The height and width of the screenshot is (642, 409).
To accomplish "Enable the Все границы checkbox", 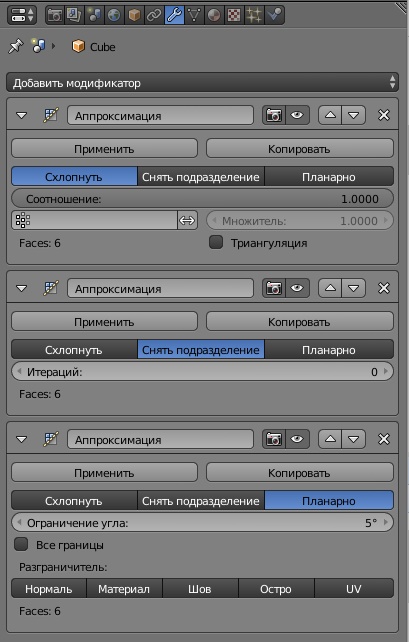I will [21, 544].
